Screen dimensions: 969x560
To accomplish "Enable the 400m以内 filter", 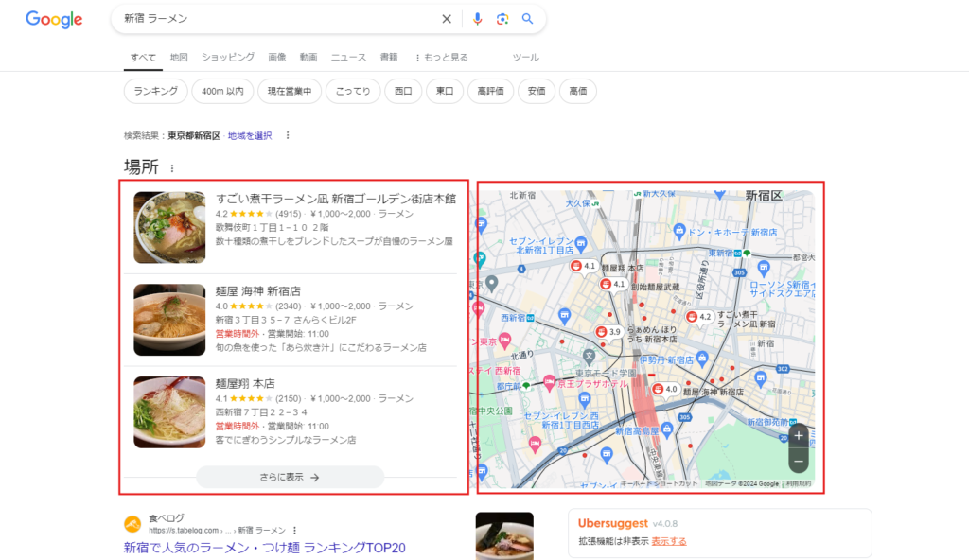I will pos(221,91).
